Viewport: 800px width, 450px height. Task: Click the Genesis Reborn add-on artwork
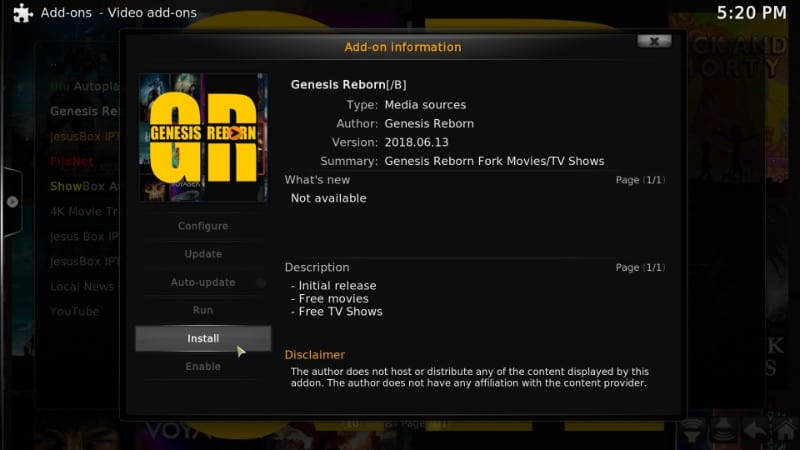(203, 137)
